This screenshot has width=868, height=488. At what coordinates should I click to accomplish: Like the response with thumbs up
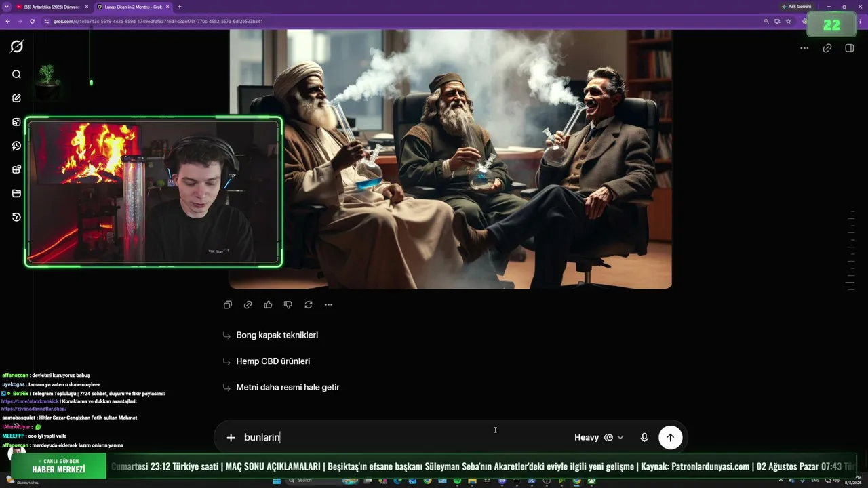click(268, 305)
